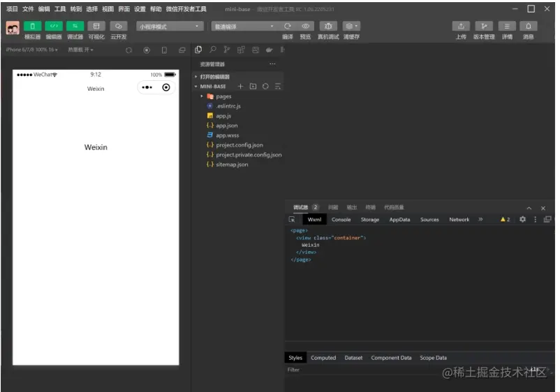The height and width of the screenshot is (392, 560).
Task: Open the devtools settings gear
Action: [522, 219]
